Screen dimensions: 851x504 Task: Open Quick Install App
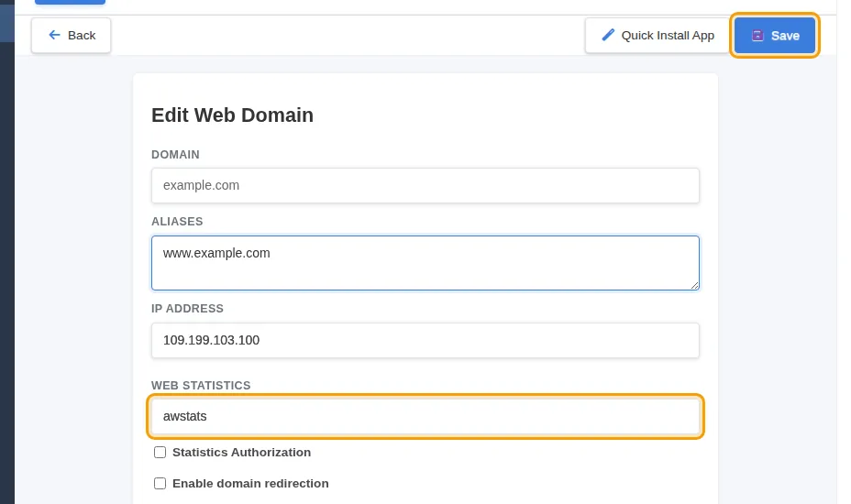coord(658,35)
